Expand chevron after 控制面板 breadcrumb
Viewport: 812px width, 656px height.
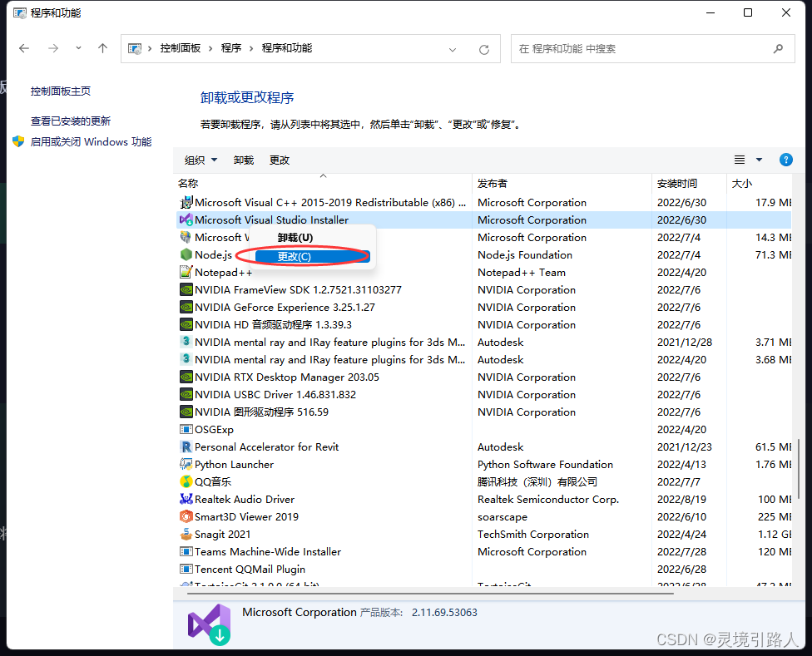tap(210, 48)
